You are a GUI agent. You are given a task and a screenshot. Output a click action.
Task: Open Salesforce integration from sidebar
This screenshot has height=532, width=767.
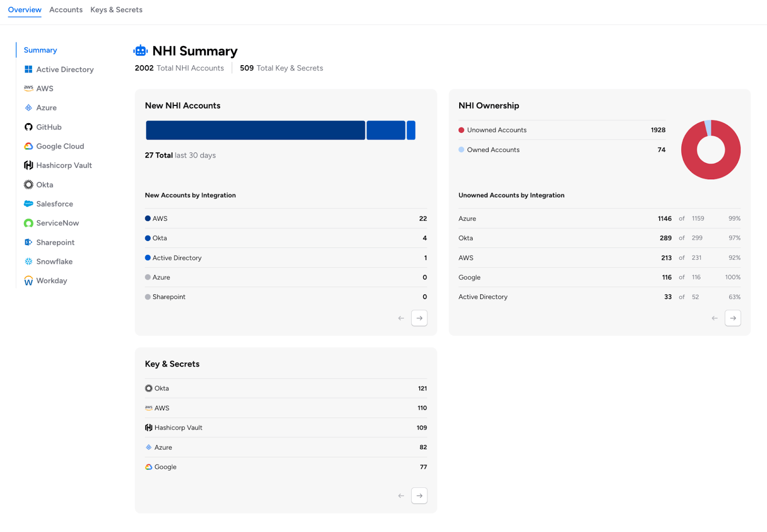54,204
